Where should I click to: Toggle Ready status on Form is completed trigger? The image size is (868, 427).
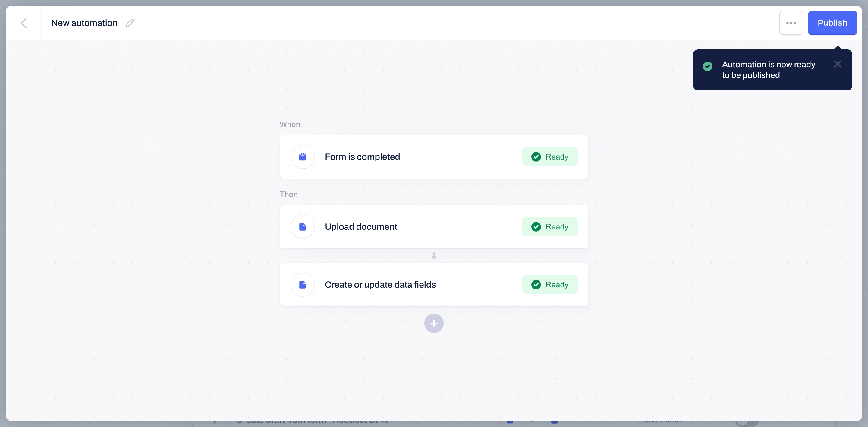click(x=550, y=157)
